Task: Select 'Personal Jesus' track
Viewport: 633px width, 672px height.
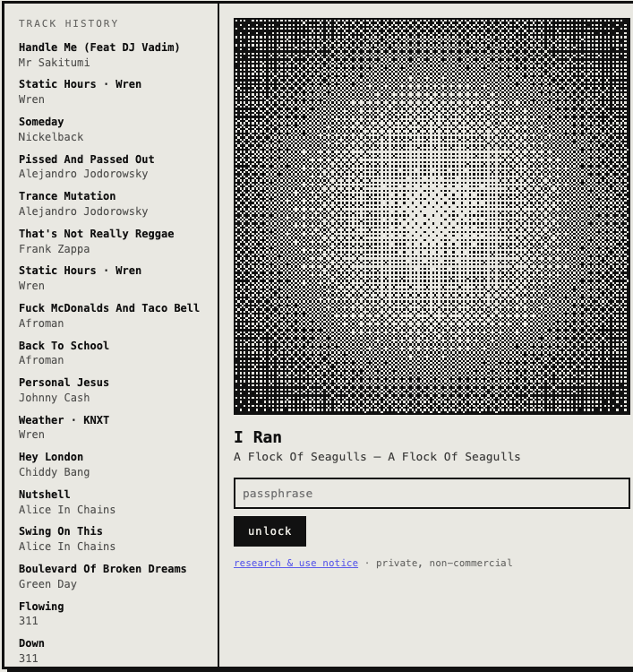Action: pyautogui.click(x=64, y=383)
